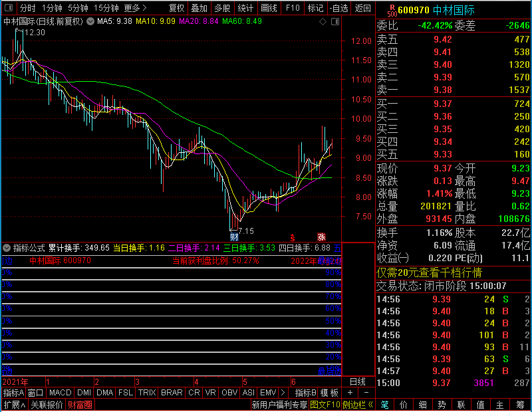The image size is (532, 412).
Task: Select the OBV indicator
Action: [x=229, y=393]
